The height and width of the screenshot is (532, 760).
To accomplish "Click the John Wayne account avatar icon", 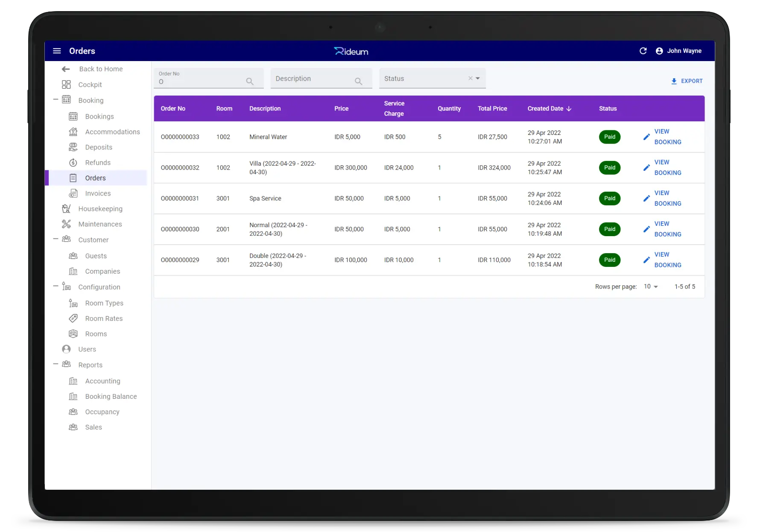I will click(659, 51).
